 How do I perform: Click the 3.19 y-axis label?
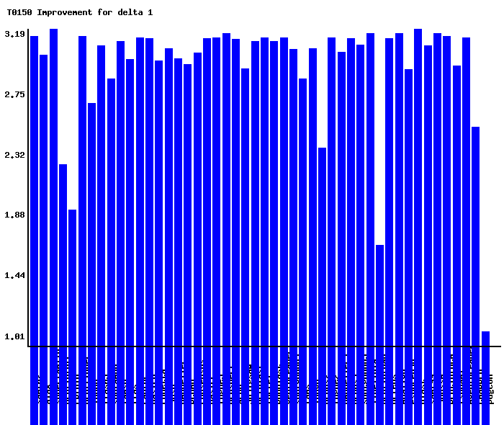[x=14, y=34]
